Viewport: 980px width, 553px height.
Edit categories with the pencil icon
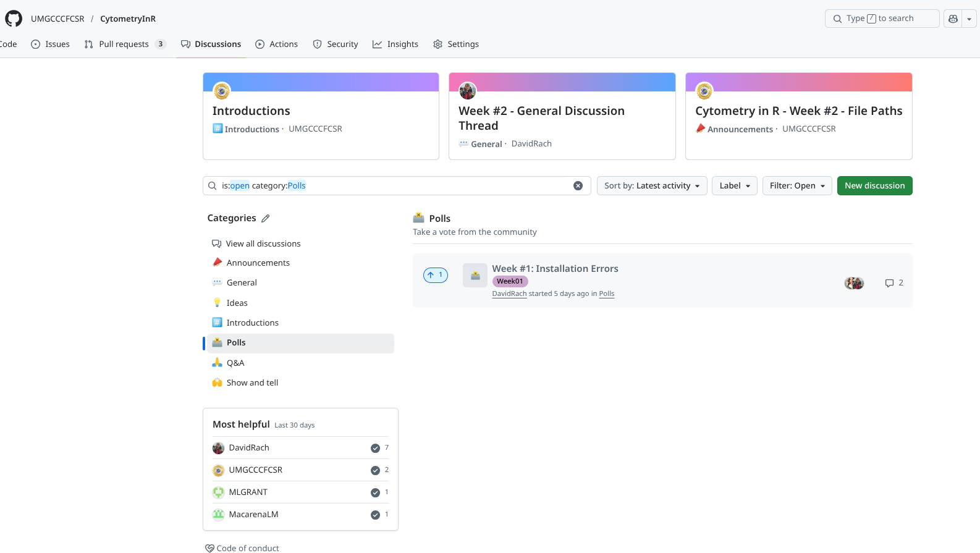pos(266,219)
